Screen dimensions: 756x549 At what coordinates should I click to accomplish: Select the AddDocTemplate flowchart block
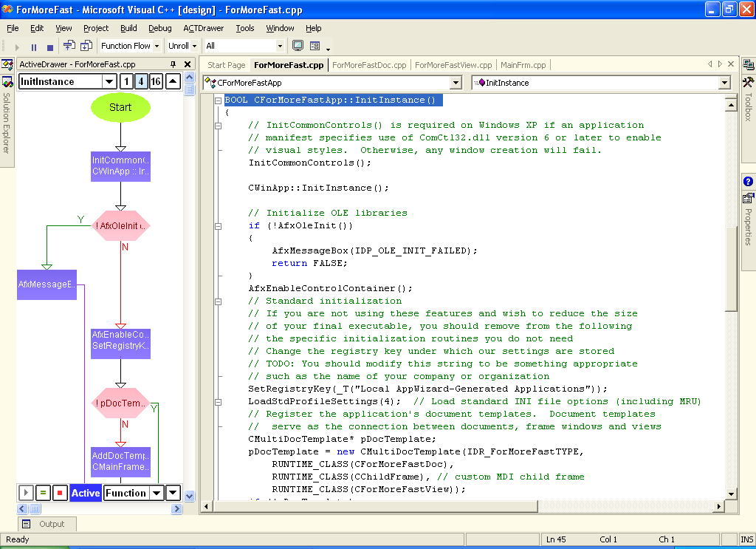tap(120, 462)
